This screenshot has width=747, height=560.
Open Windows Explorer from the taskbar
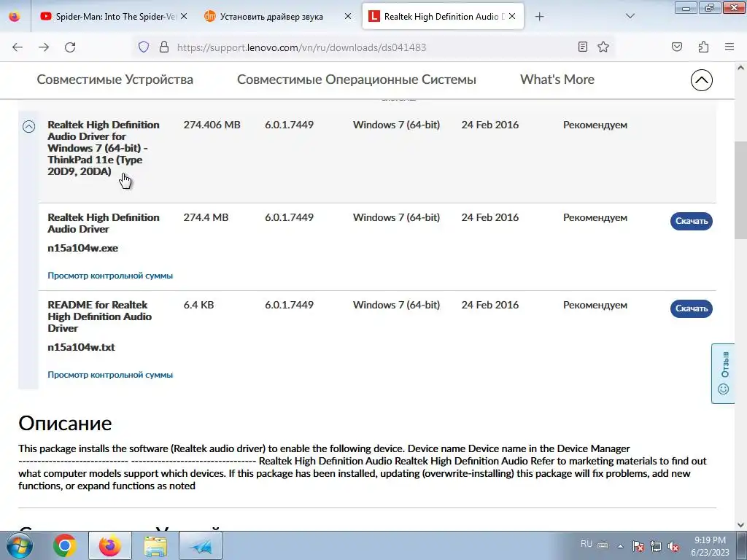pyautogui.click(x=155, y=545)
